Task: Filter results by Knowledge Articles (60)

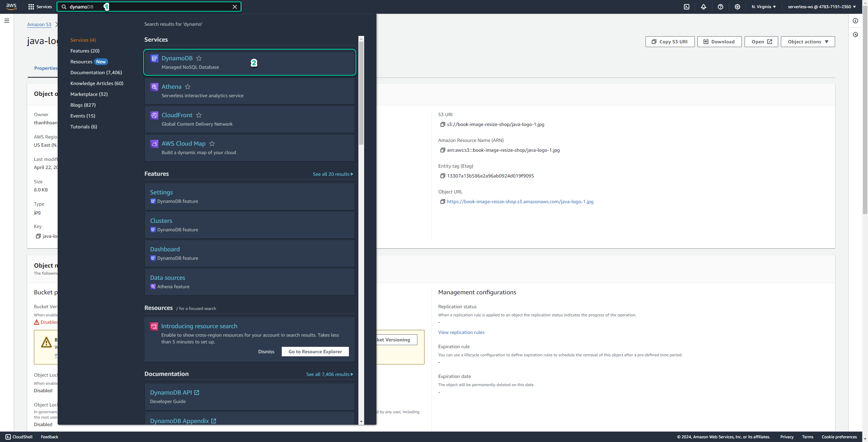Action: pos(97,83)
